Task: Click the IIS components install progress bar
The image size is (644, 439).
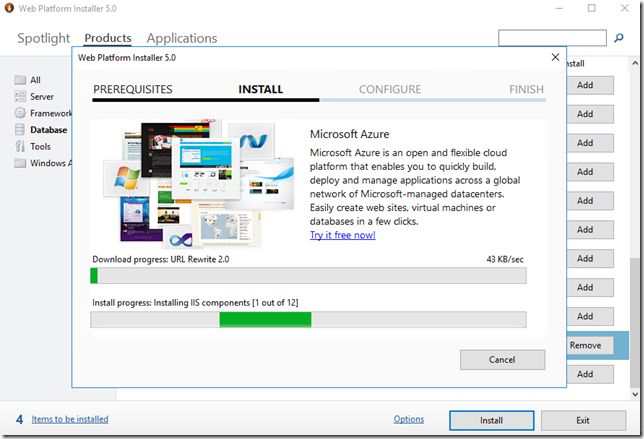Action: click(308, 319)
